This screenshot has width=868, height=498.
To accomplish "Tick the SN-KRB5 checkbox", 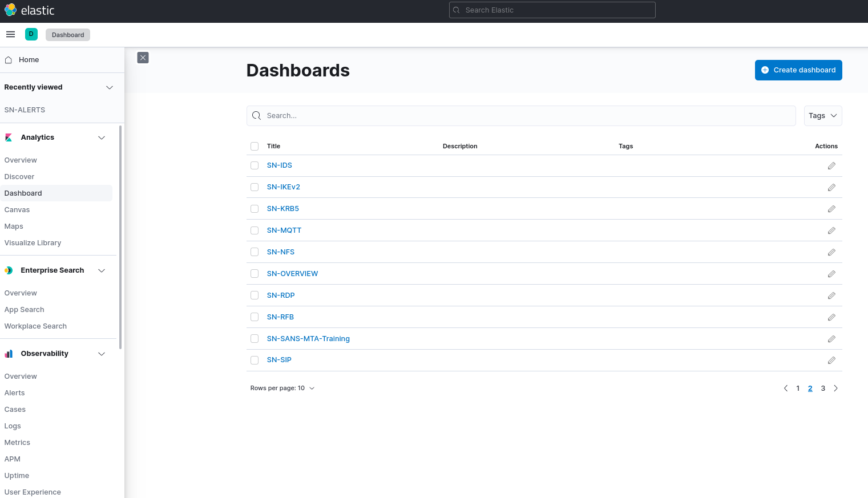I will coord(255,209).
